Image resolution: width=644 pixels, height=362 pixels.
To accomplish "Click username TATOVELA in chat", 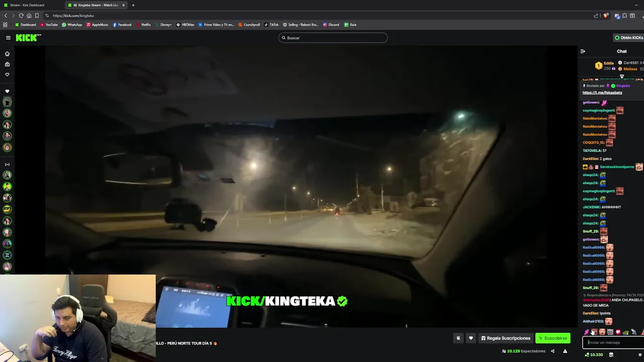I will pyautogui.click(x=592, y=151).
